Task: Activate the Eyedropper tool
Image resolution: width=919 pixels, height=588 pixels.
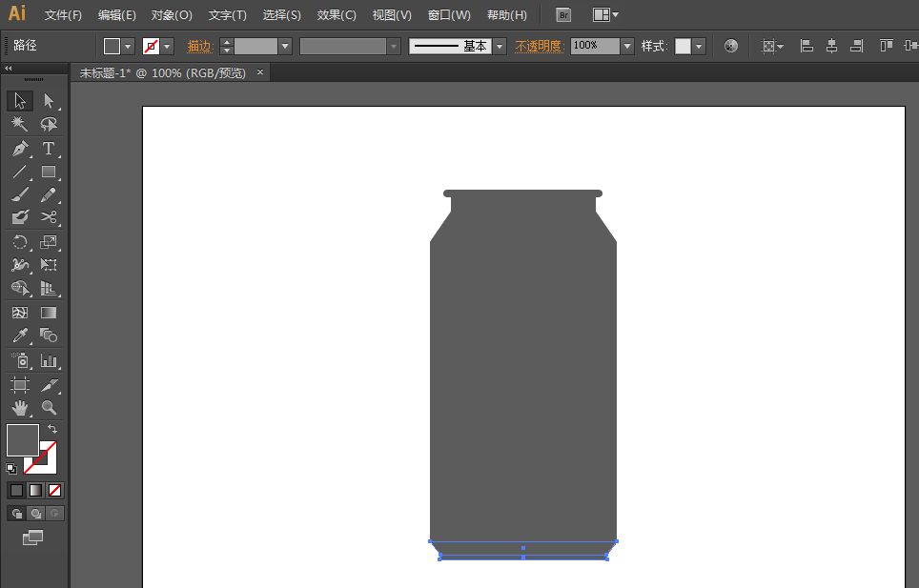Action: click(x=20, y=335)
